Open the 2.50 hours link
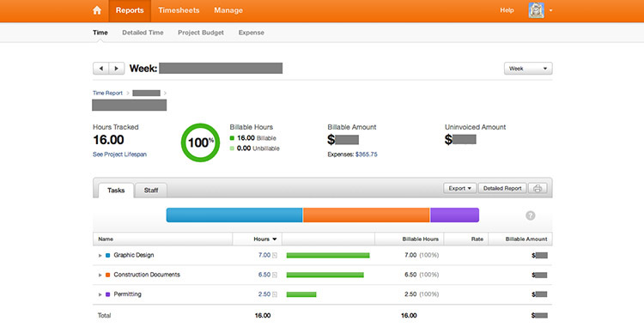 pos(264,294)
